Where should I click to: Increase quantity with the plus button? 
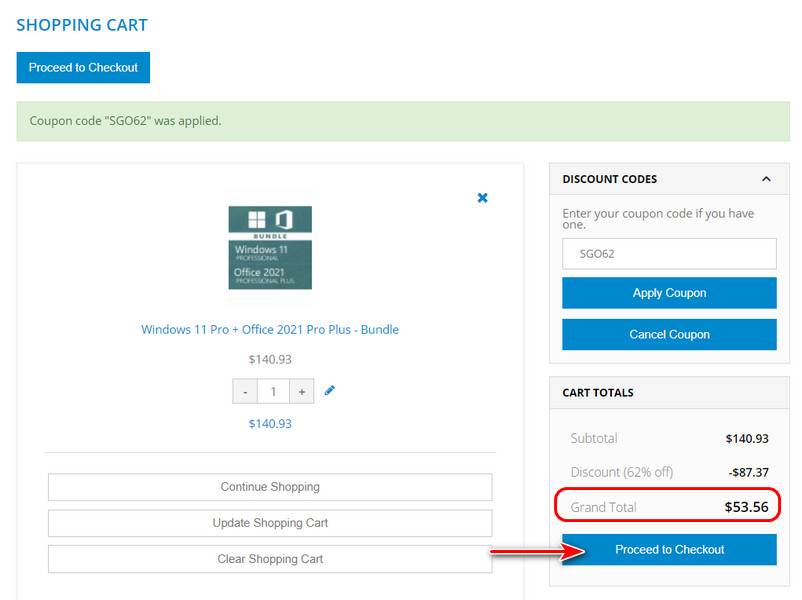pos(302,392)
